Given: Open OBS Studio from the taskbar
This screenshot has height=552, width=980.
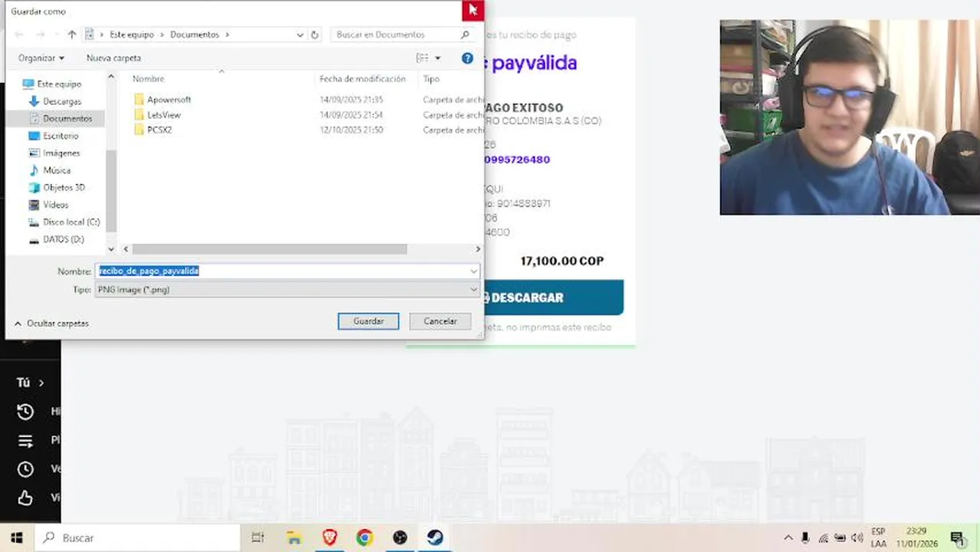Looking at the screenshot, I should coord(400,538).
